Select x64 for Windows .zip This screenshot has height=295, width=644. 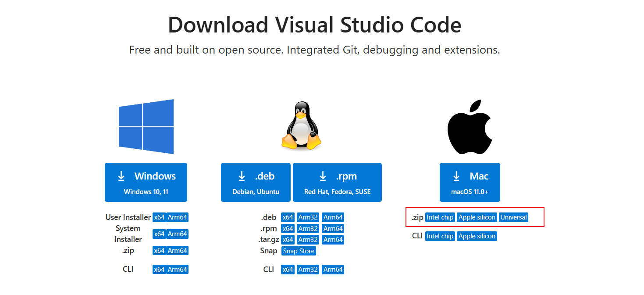[x=159, y=251]
